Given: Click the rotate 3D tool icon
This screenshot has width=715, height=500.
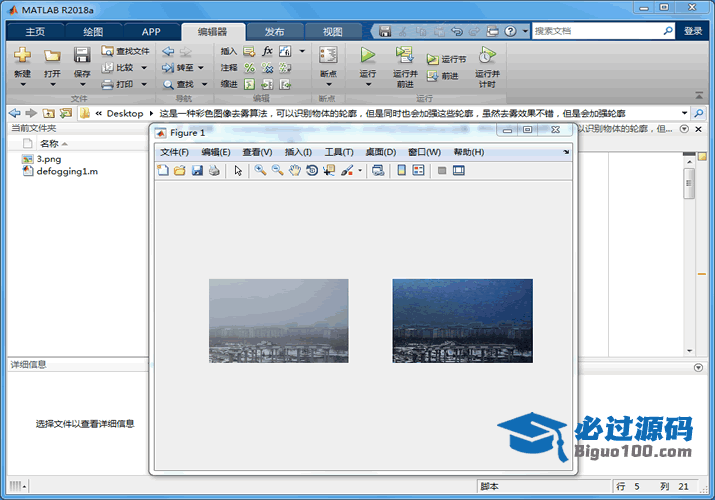Looking at the screenshot, I should pyautogui.click(x=312, y=171).
